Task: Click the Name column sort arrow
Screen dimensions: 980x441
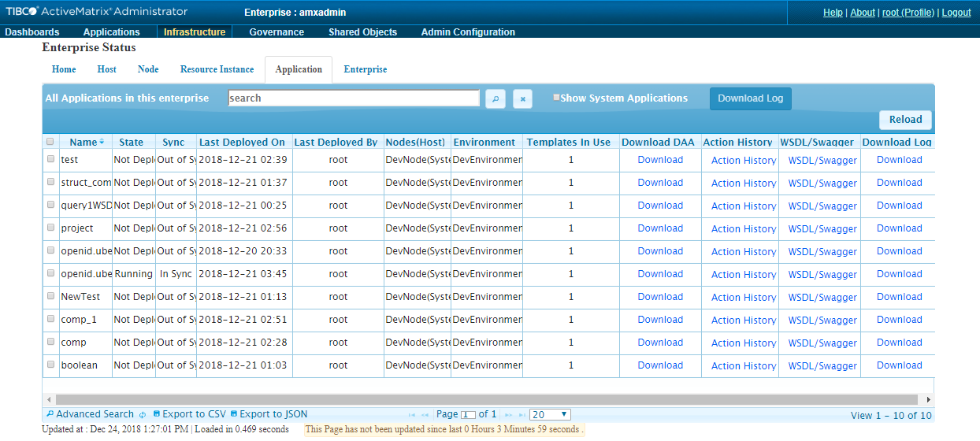Action: tap(102, 143)
